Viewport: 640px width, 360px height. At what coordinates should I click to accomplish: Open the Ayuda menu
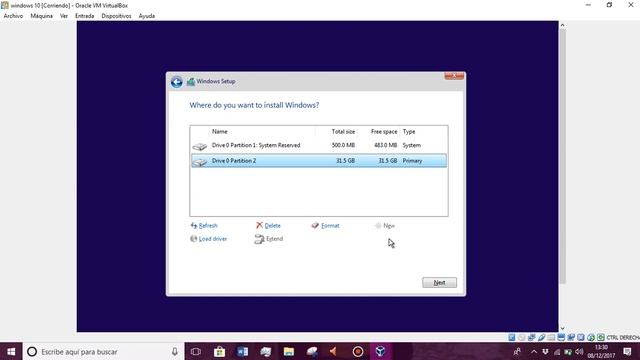pyautogui.click(x=147, y=16)
